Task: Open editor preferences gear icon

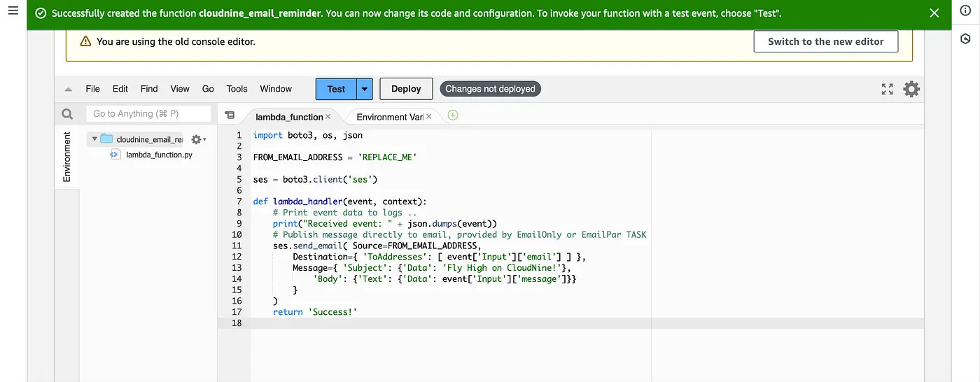Action: coord(911,89)
